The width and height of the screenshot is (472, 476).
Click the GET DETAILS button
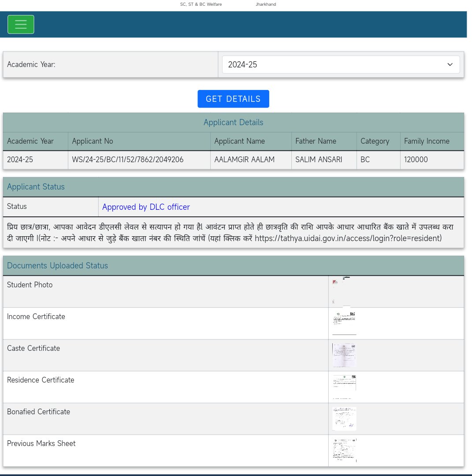[x=233, y=99]
